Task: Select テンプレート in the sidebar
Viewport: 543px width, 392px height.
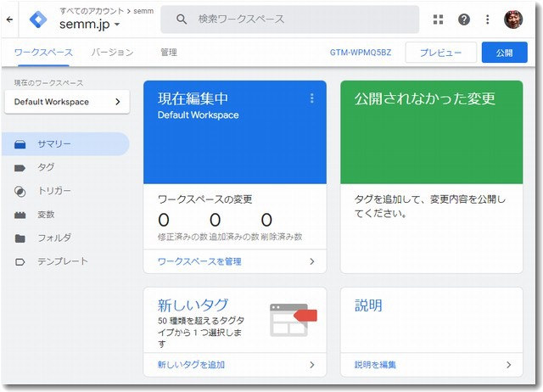Action: click(x=65, y=261)
